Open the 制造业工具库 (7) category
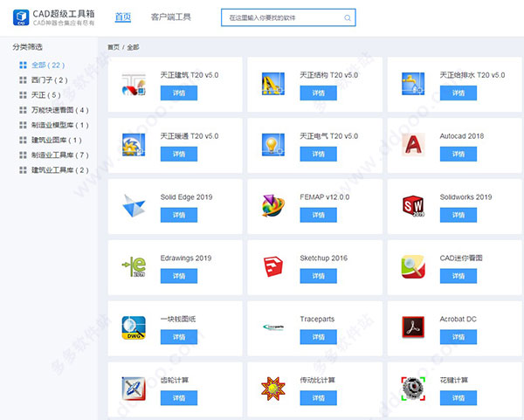This screenshot has width=524, height=420. click(x=54, y=155)
